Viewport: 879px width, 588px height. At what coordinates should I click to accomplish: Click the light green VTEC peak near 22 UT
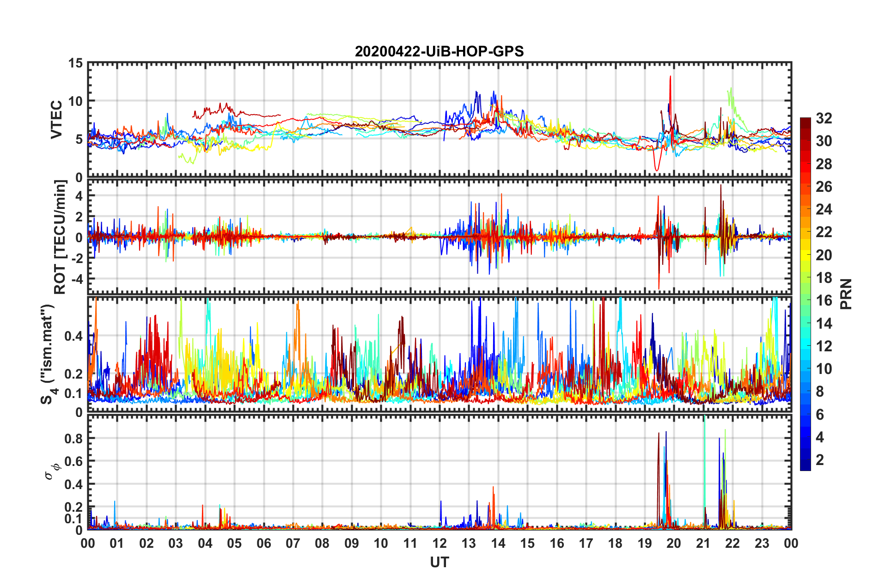coord(731,88)
